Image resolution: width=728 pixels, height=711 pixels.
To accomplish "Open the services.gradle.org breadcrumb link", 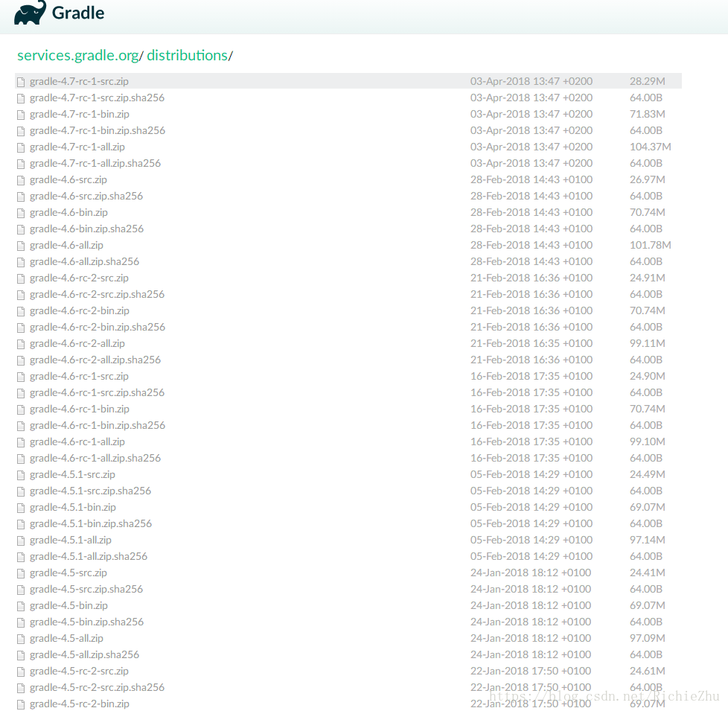I will pyautogui.click(x=78, y=55).
